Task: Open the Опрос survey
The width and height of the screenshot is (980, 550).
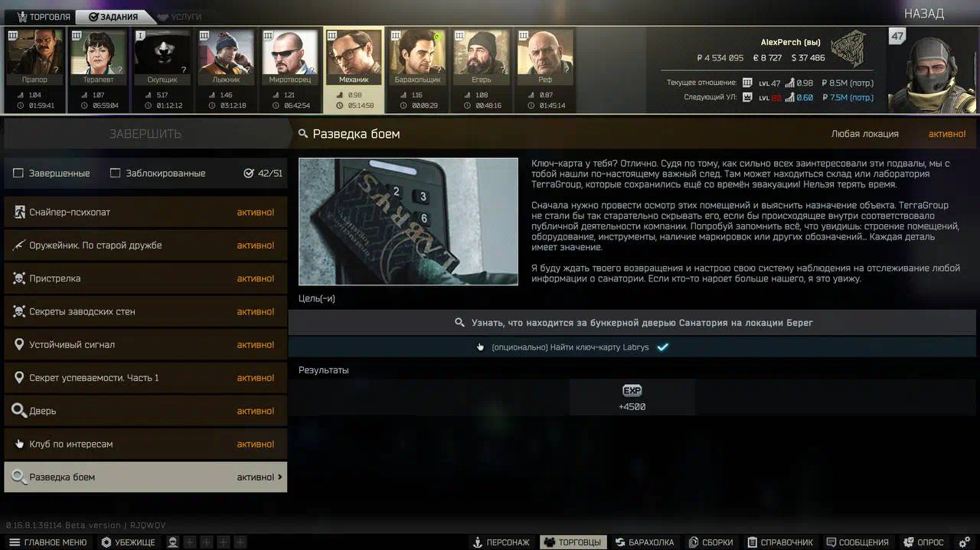Action: tap(923, 542)
